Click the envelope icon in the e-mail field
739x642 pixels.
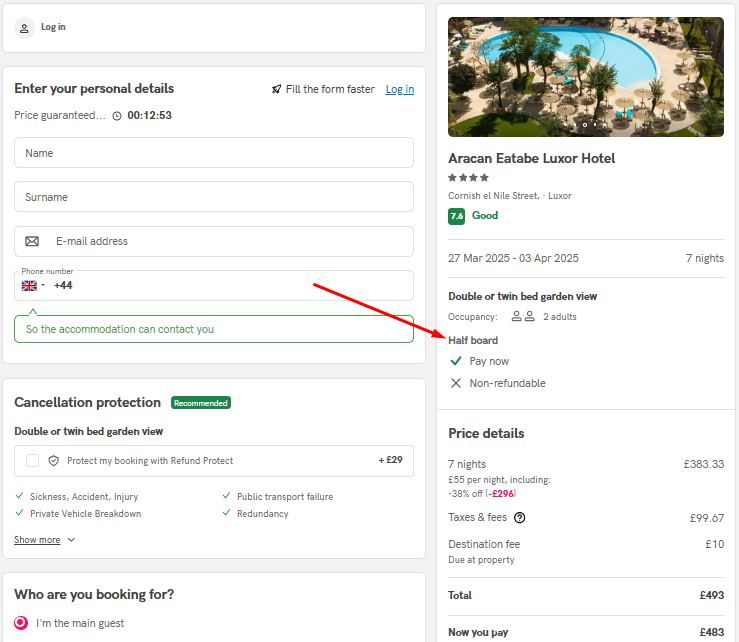pyautogui.click(x=32, y=241)
